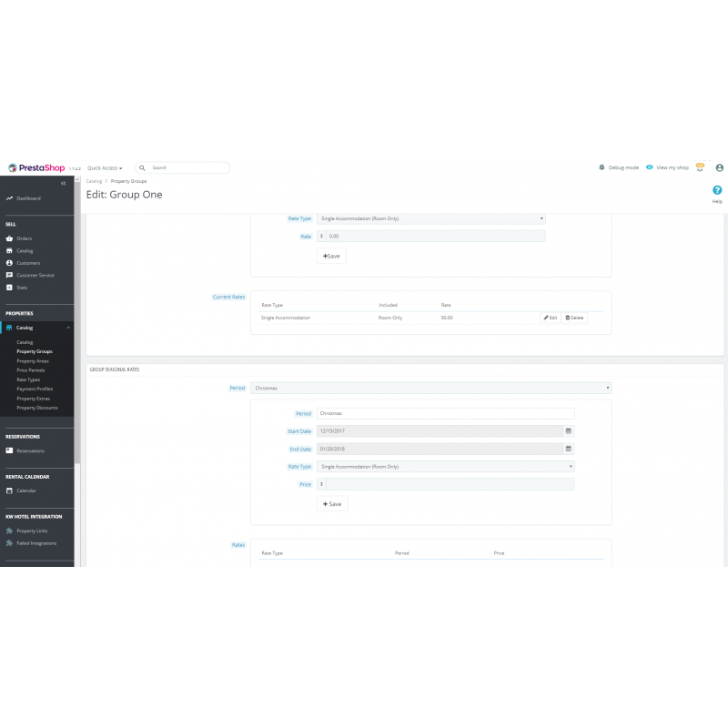The height and width of the screenshot is (728, 728).
Task: Click the PrestaShop logo
Action: tap(36, 168)
